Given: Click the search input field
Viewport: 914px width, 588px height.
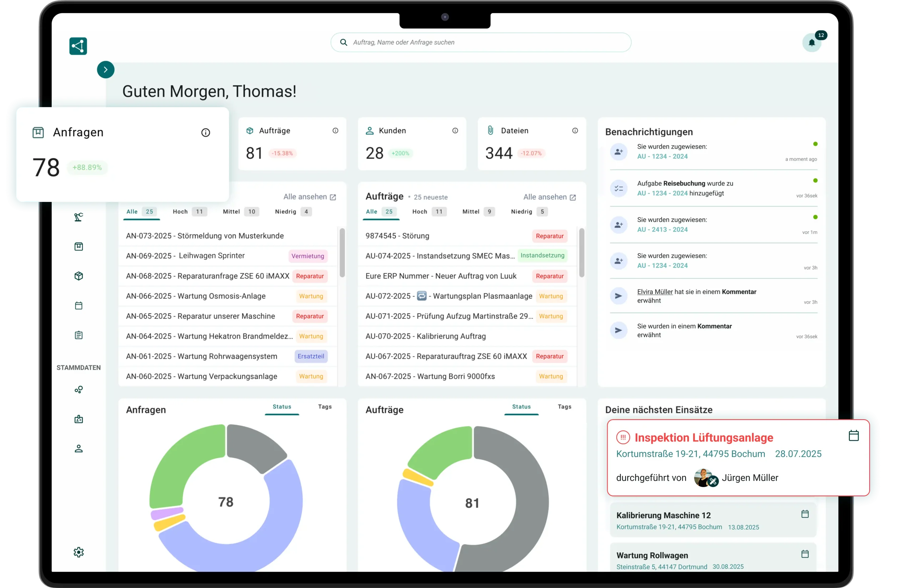Looking at the screenshot, I should [481, 42].
